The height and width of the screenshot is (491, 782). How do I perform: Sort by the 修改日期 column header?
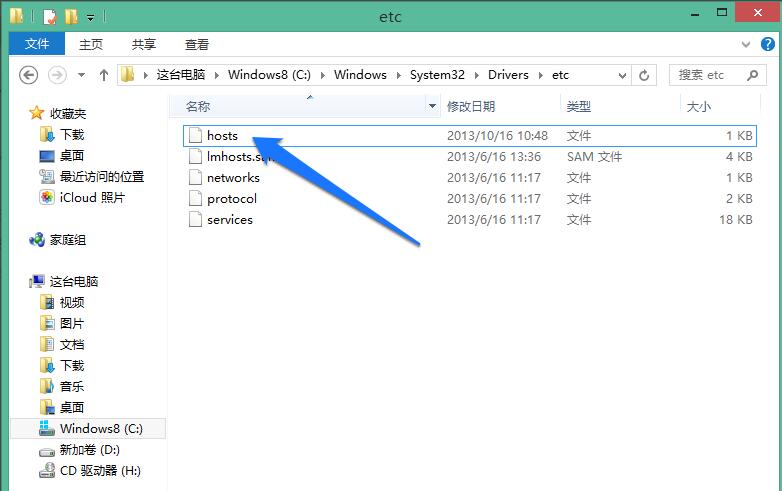[x=470, y=106]
